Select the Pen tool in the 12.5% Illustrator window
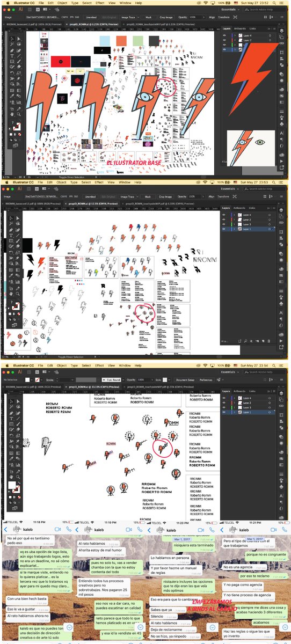The image size is (291, 644). pyautogui.click(x=11, y=230)
